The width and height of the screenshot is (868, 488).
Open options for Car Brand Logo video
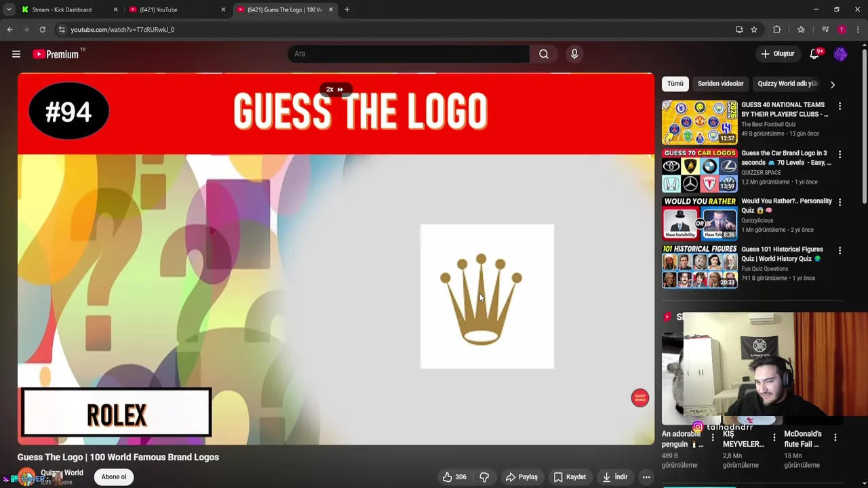pyautogui.click(x=840, y=155)
